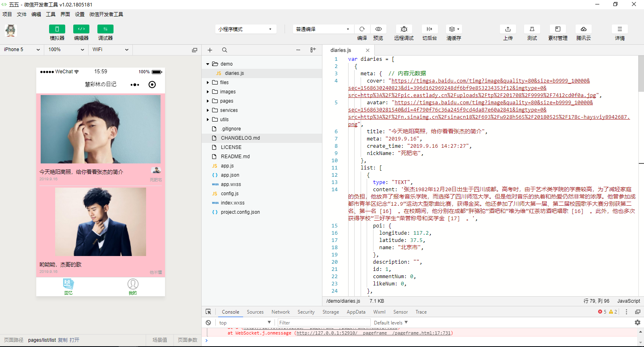Undock the devtools panel icon

point(638,312)
